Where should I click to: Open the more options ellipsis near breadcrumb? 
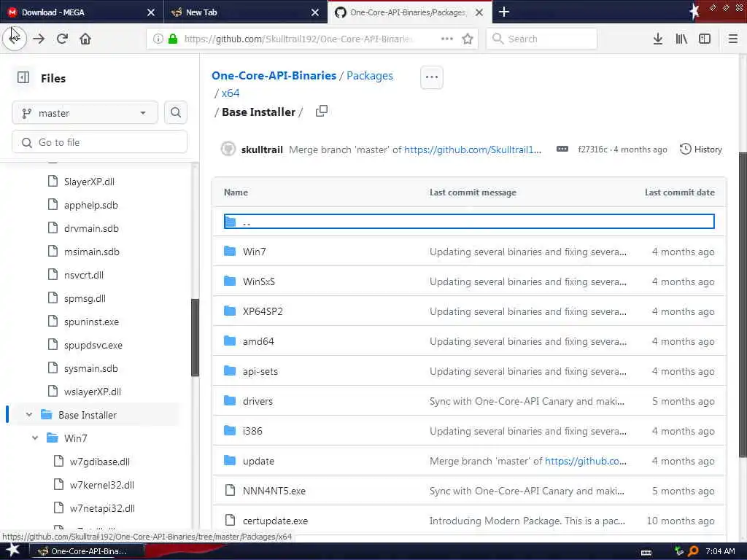(x=432, y=77)
